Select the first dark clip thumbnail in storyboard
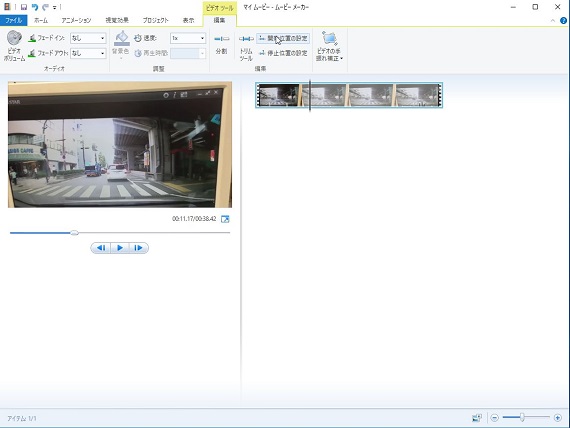 278,95
